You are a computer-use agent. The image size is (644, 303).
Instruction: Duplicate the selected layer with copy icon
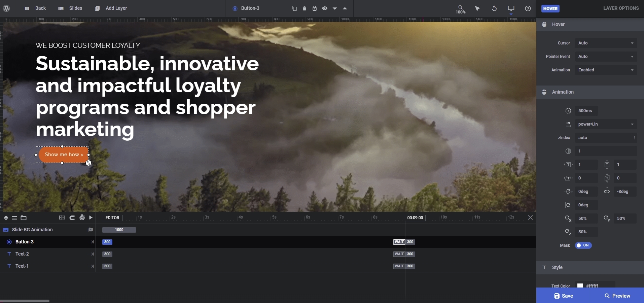294,8
